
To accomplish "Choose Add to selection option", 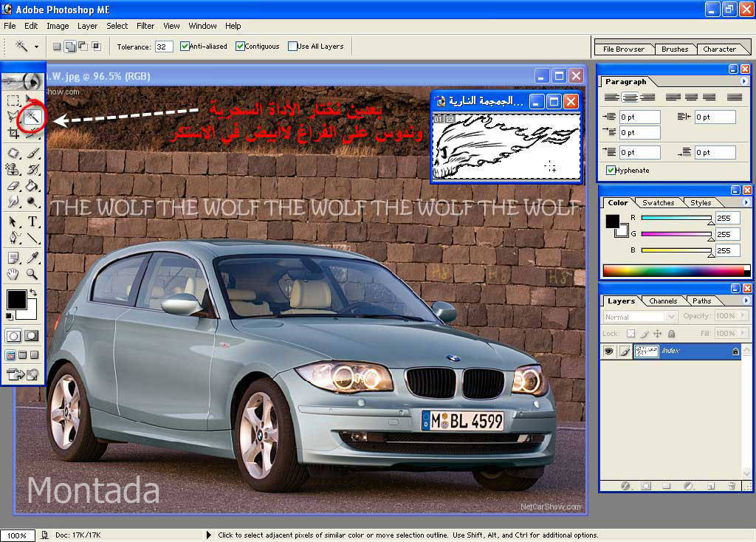I will (x=70, y=47).
